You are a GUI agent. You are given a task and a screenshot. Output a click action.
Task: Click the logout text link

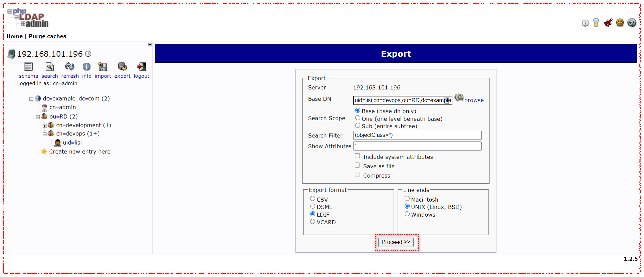point(142,76)
